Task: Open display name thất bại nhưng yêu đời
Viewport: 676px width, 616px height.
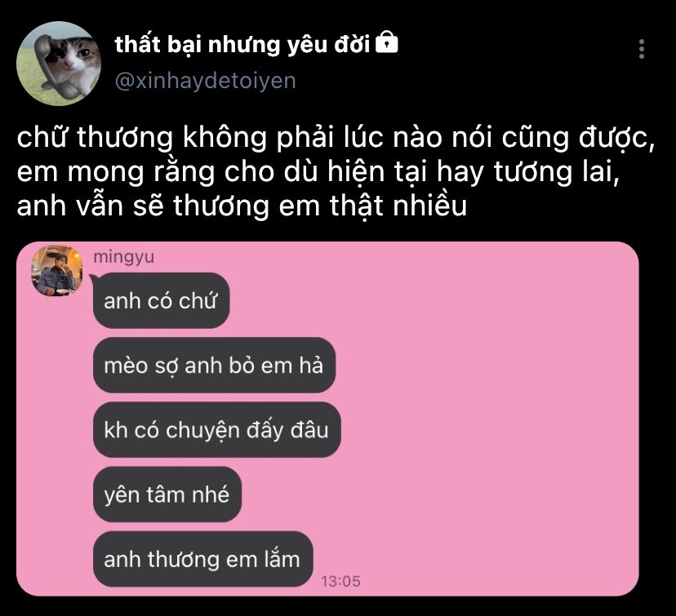Action: pyautogui.click(x=242, y=45)
